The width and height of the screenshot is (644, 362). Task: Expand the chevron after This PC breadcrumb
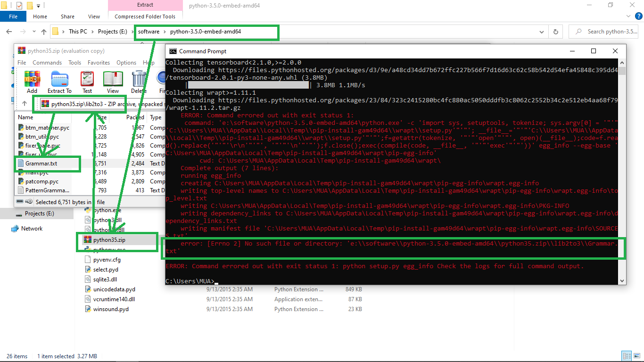click(x=92, y=32)
